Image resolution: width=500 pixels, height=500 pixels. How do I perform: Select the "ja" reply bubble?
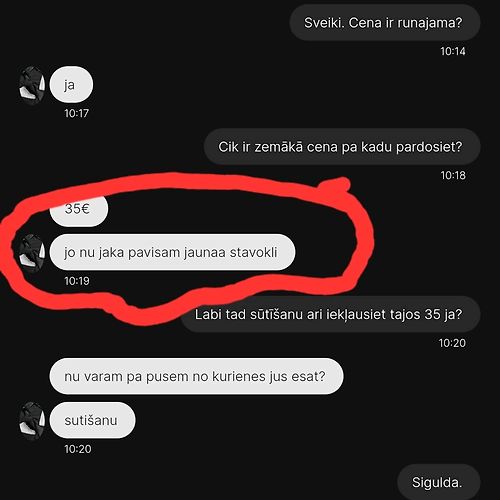[x=71, y=85]
